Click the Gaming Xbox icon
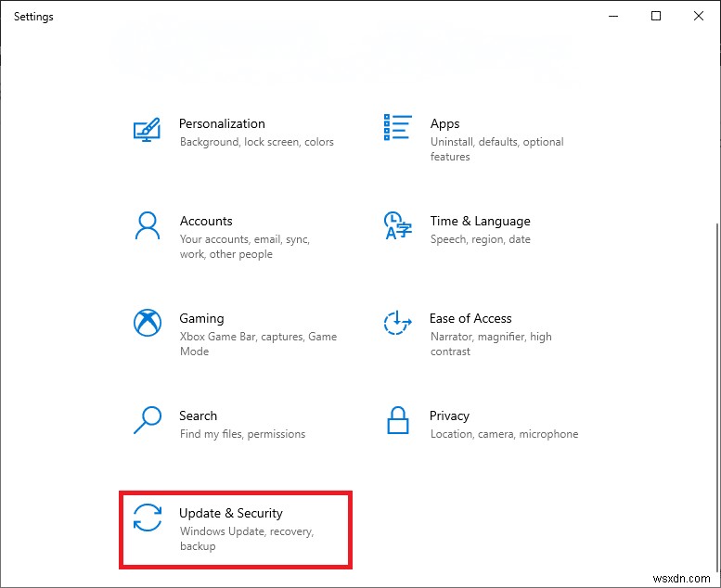The width and height of the screenshot is (721, 588). pyautogui.click(x=148, y=323)
